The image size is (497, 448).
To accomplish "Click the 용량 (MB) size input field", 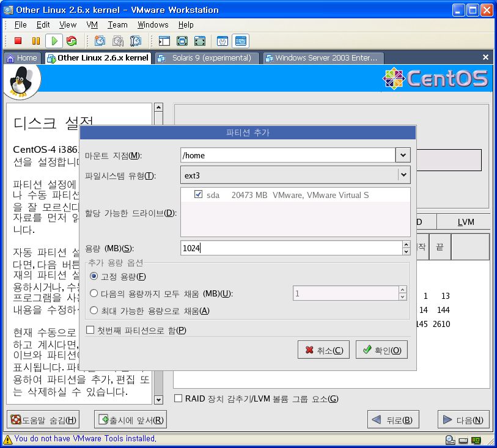I will point(290,248).
